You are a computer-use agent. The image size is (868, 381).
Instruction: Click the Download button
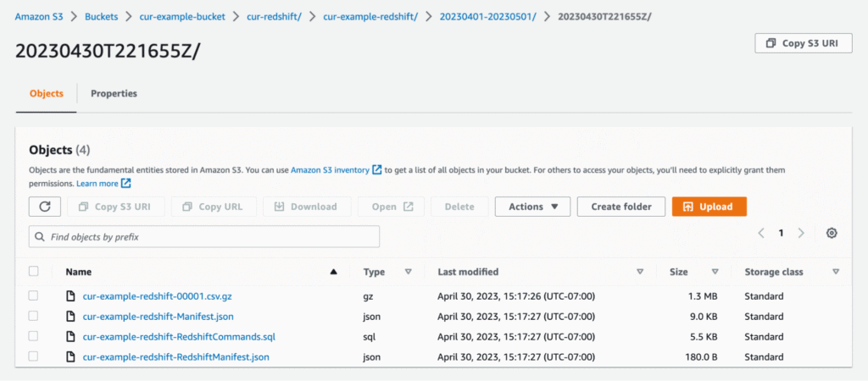point(307,207)
